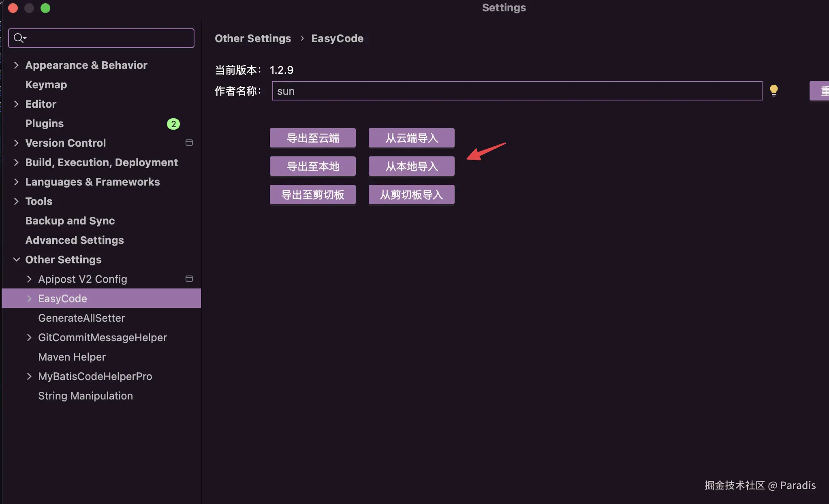
Task: Open Plugins via its green badge showing 2
Action: point(173,124)
